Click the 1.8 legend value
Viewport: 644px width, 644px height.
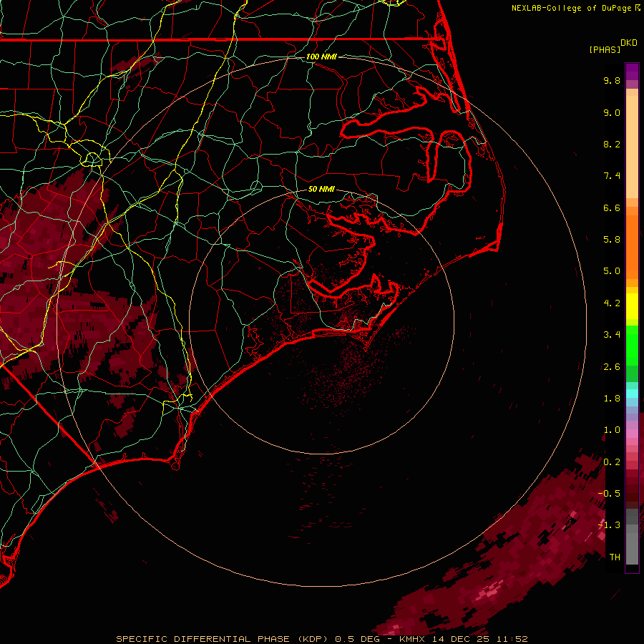coord(612,399)
